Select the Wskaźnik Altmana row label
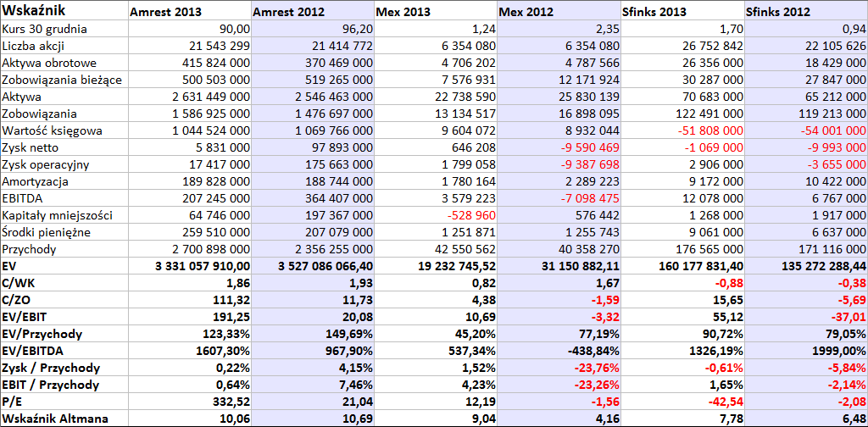 point(64,419)
